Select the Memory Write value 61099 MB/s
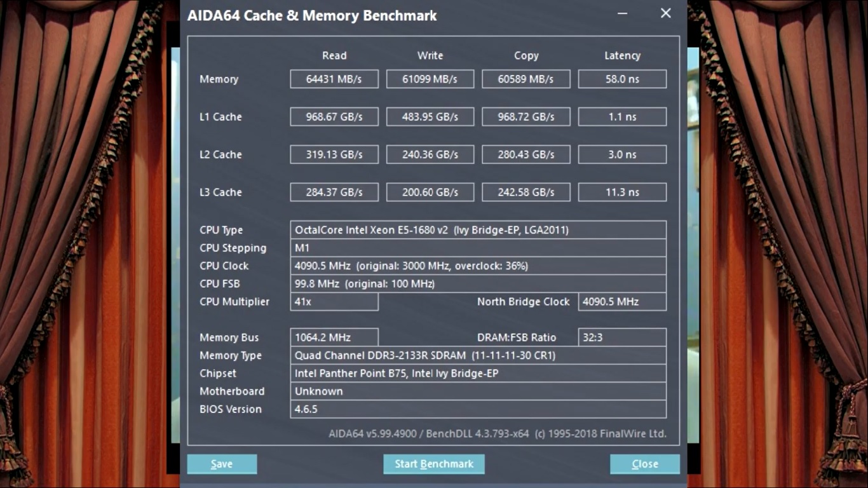 pos(430,79)
